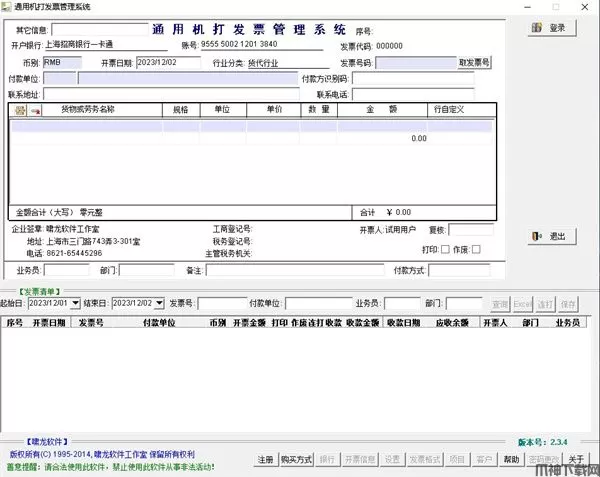600x477 pixels.
Task: Click the app icon in the title bar
Action: pyautogui.click(x=8, y=6)
